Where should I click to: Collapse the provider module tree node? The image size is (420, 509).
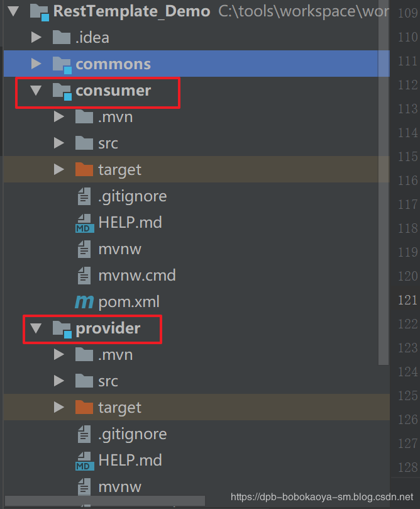pyautogui.click(x=36, y=328)
